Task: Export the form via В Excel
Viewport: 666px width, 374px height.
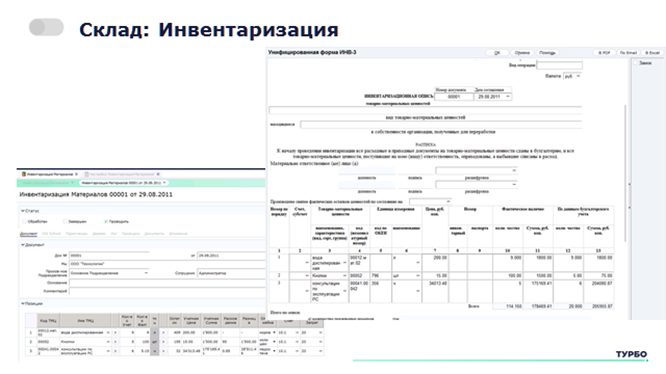Action: pyautogui.click(x=652, y=53)
